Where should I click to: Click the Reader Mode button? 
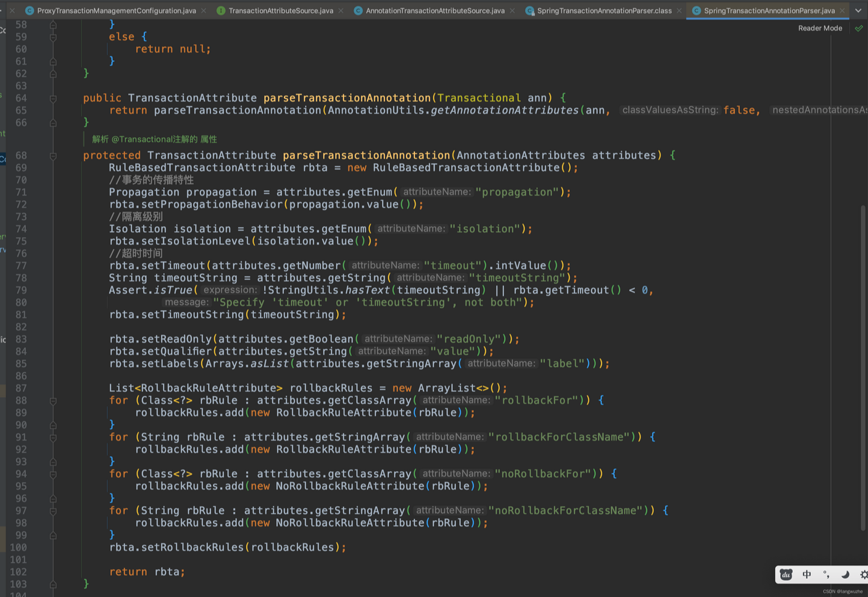[820, 28]
